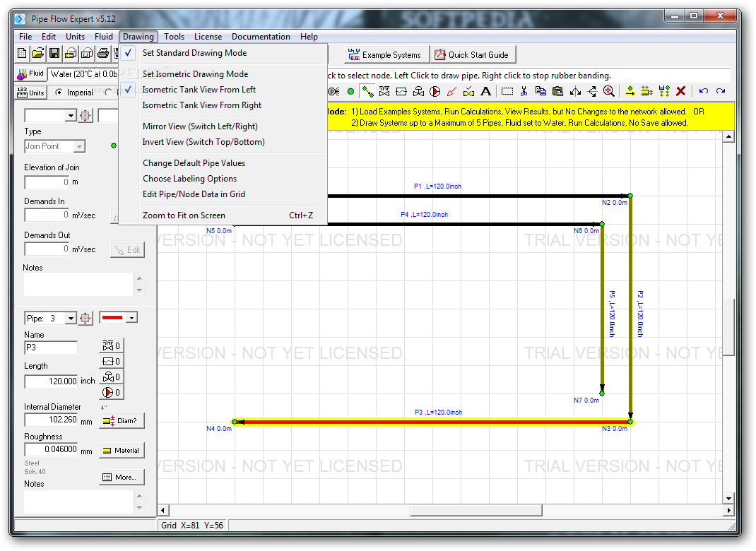Select the draw pipe tool
Image resolution: width=756 pixels, height=551 pixels.
367,91
